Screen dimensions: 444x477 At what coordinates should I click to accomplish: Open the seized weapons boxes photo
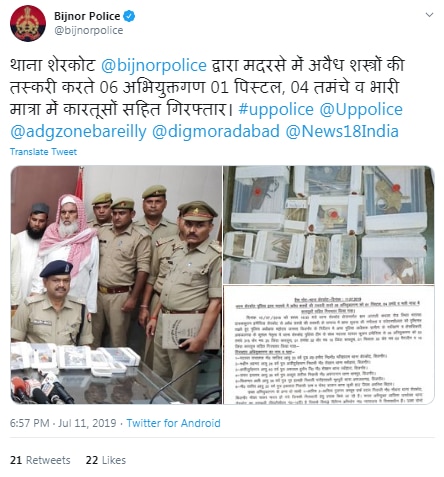coord(329,225)
